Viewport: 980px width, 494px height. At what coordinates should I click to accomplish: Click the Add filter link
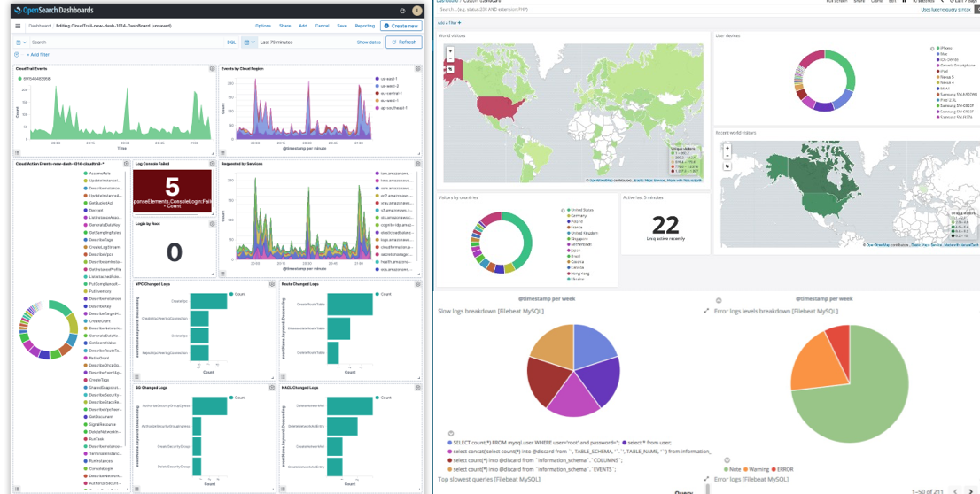pos(37,55)
